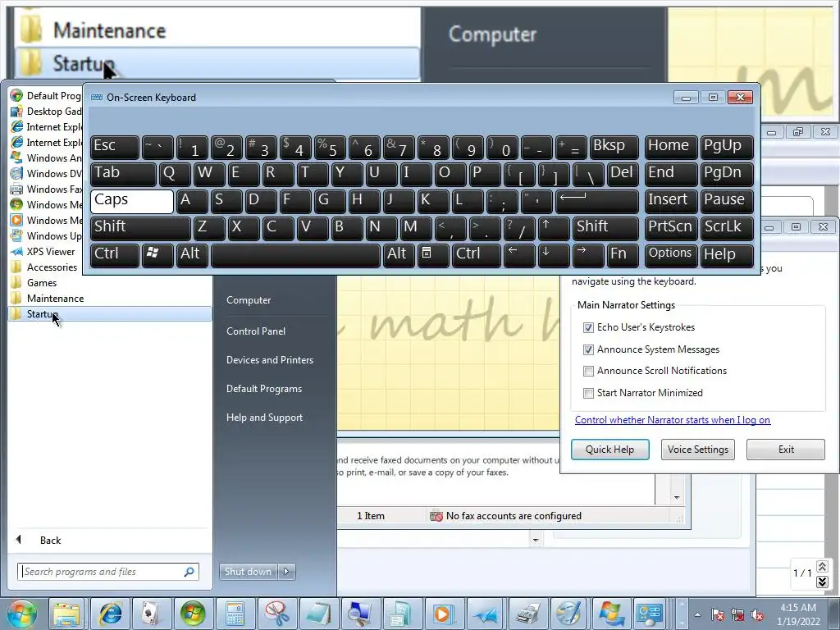The height and width of the screenshot is (630, 840).
Task: Toggle the ScrLk key on keyboard
Action: pyautogui.click(x=727, y=228)
